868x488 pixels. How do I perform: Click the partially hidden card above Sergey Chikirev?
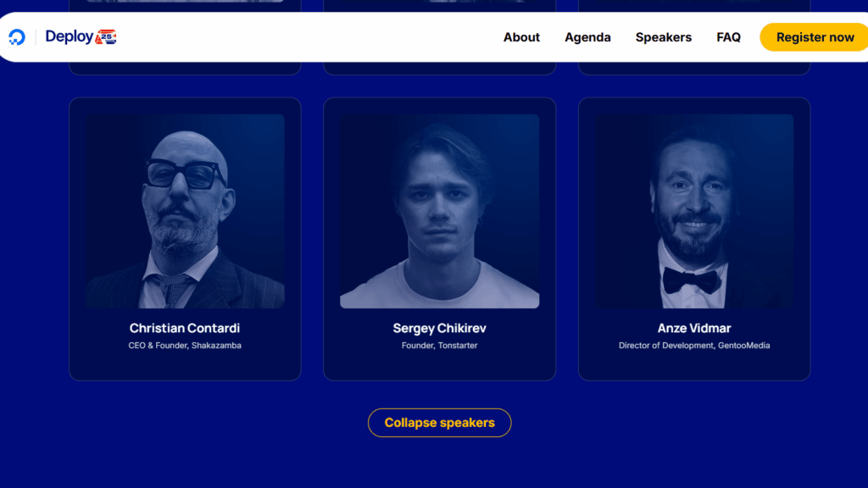tap(440, 68)
